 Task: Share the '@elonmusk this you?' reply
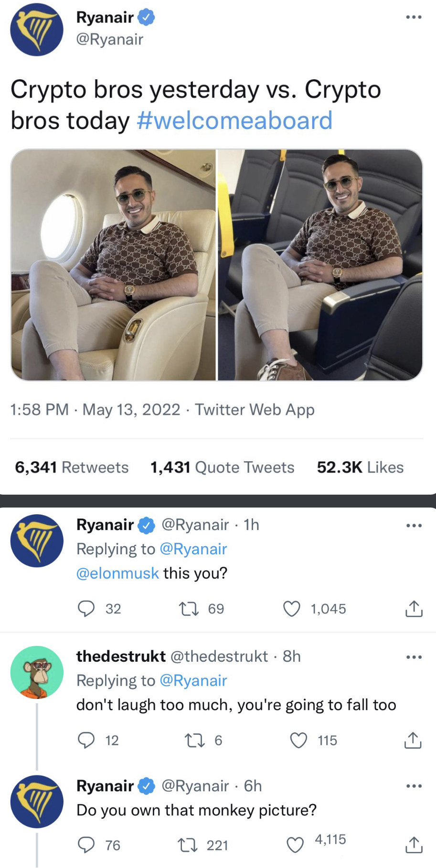414,609
